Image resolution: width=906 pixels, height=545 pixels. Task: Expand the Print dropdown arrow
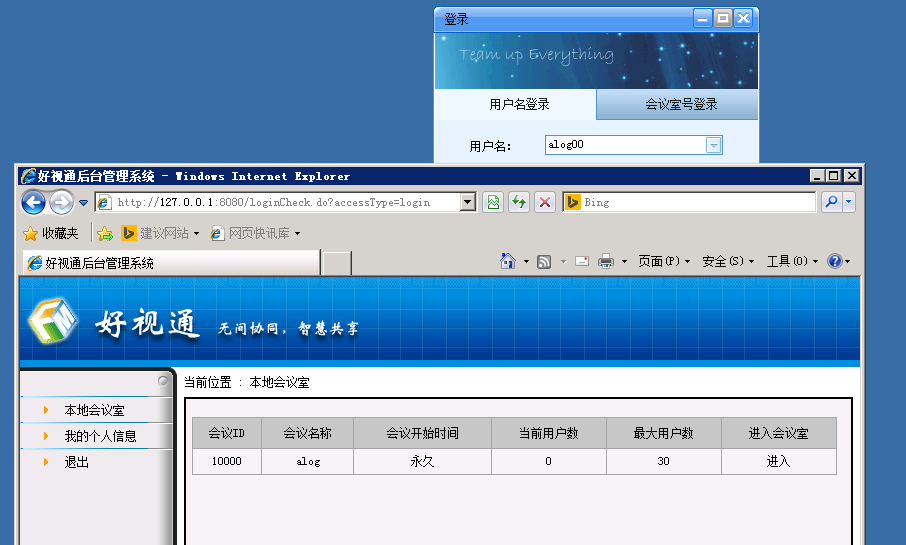(x=624, y=262)
